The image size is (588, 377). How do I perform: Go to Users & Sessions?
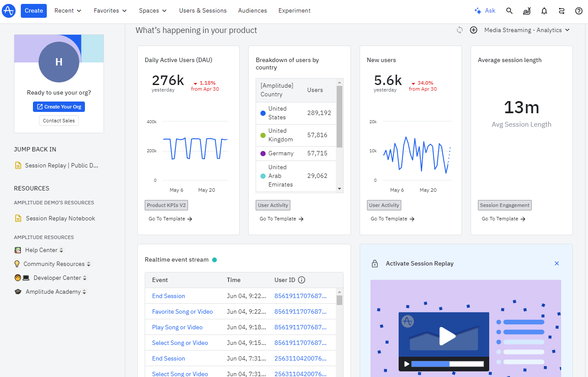coord(203,10)
